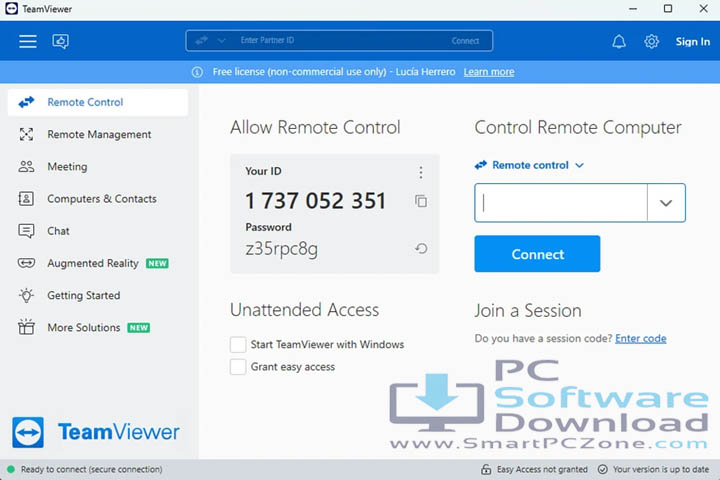The image size is (720, 480).
Task: Enable Start TeamViewer with Windows checkbox
Action: pos(238,344)
